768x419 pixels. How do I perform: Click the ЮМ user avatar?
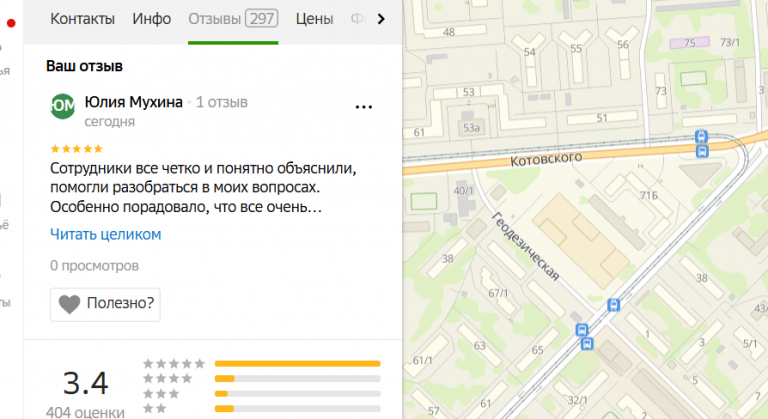click(x=63, y=106)
